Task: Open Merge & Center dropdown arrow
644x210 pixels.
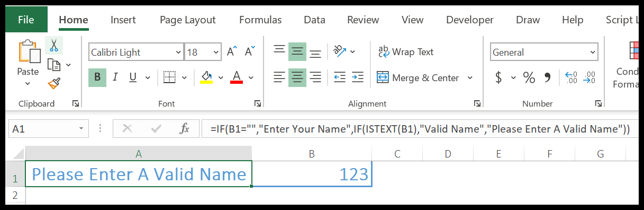Action: click(470, 78)
